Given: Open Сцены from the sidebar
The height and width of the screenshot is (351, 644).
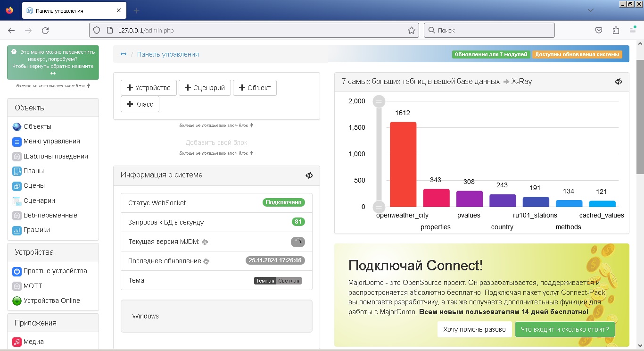Looking at the screenshot, I should click(x=29, y=185).
